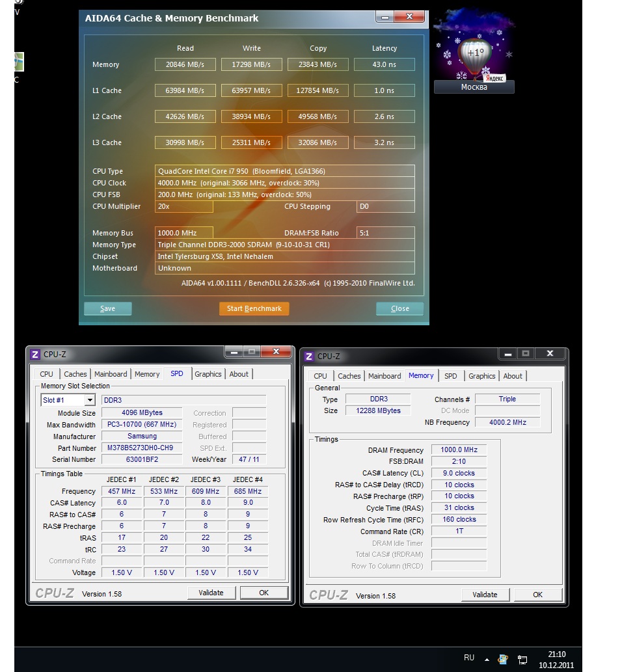Click the CAS# Latency value 9.0 clocks
The height and width of the screenshot is (672, 635).
click(459, 473)
